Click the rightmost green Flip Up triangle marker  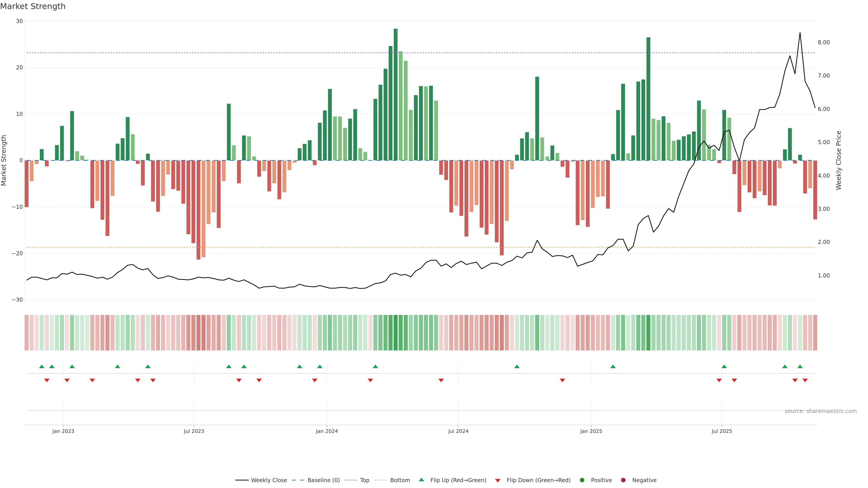pos(800,366)
